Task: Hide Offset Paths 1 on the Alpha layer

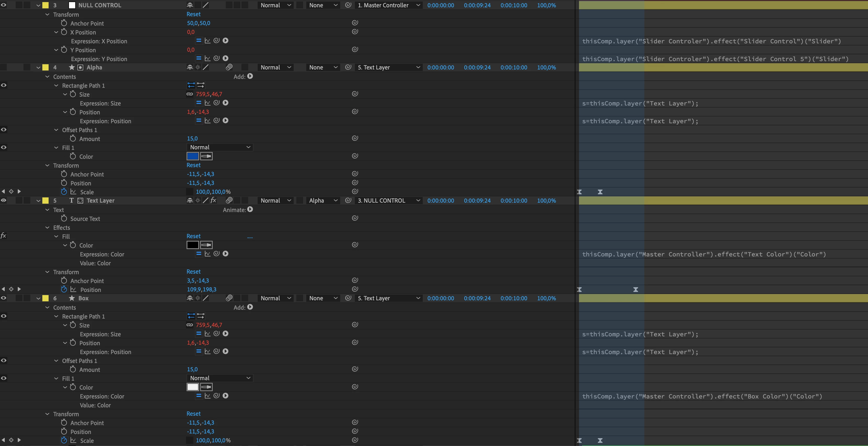Action: pos(3,130)
